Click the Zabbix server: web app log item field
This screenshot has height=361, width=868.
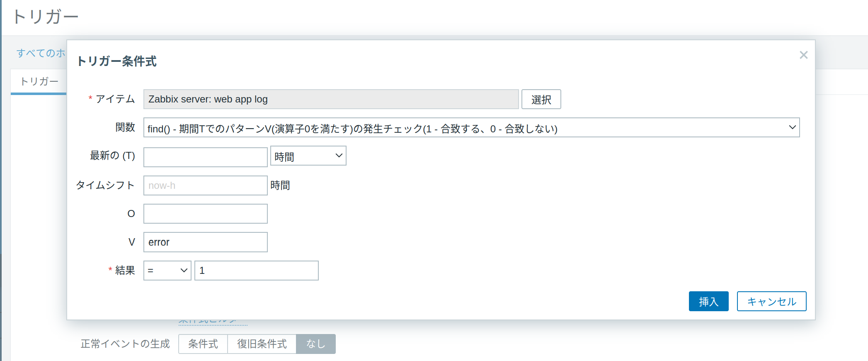[x=331, y=100]
